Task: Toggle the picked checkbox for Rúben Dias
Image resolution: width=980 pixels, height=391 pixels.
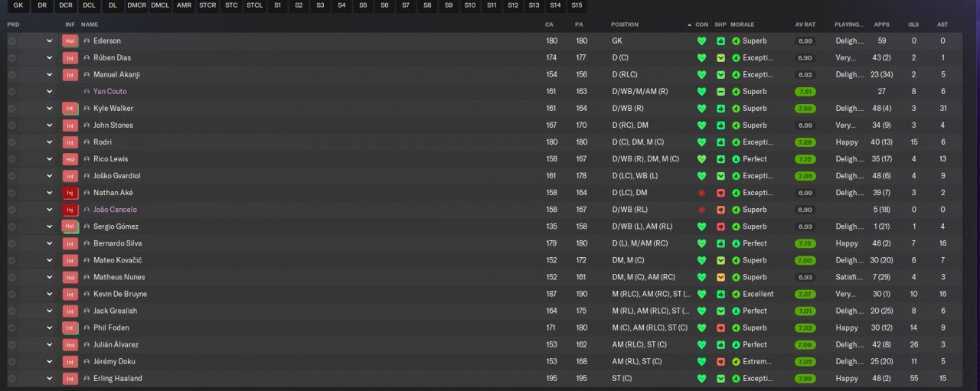Action: (x=11, y=57)
